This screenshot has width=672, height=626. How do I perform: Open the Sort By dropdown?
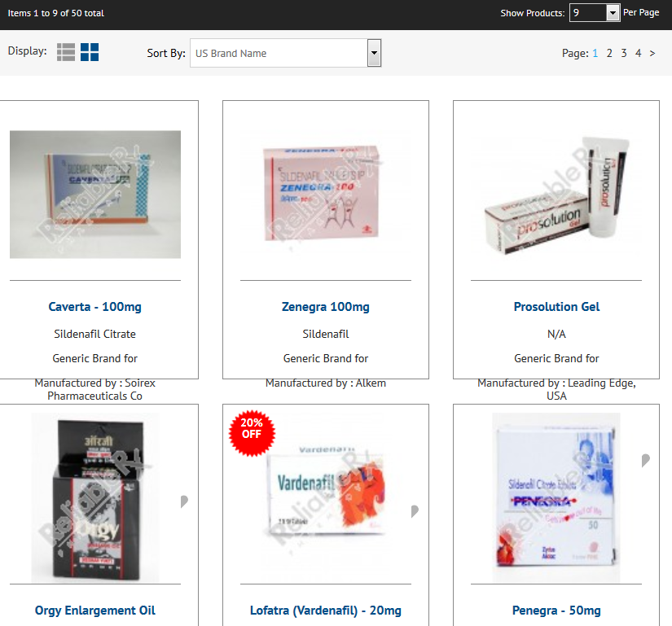click(285, 53)
